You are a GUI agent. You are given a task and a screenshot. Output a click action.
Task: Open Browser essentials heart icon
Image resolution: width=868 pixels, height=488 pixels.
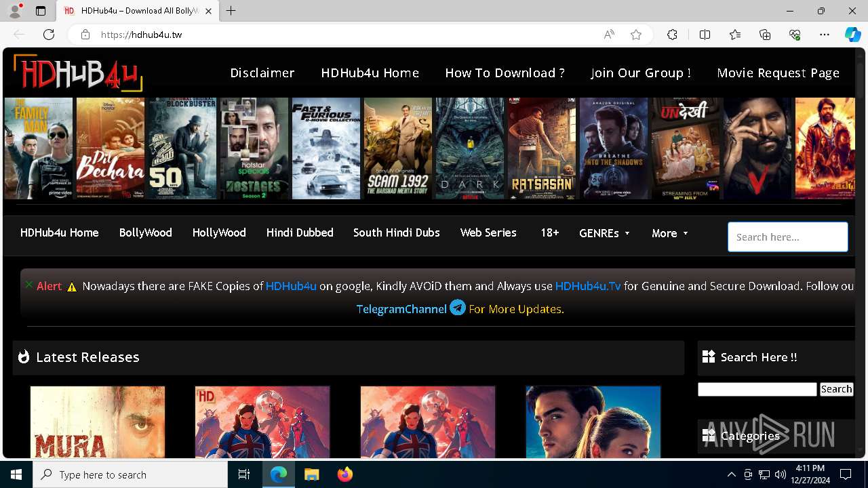tap(795, 35)
